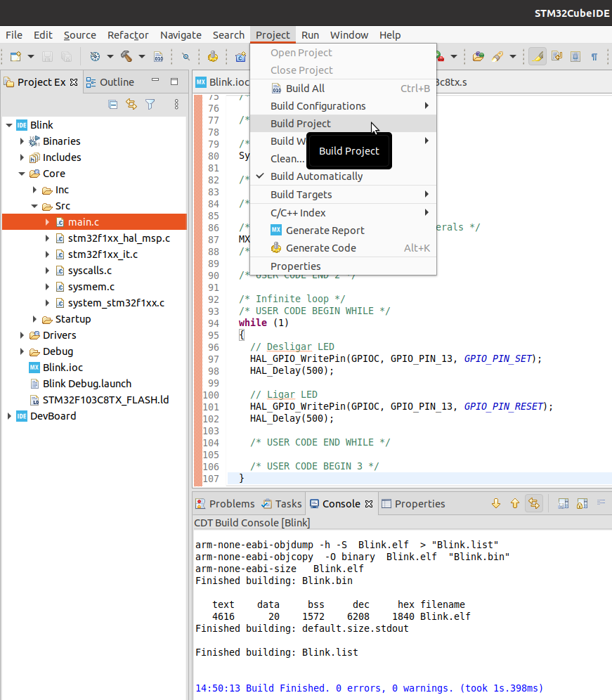612x700 pixels.
Task: Expand the DevBoard project
Action: tap(9, 416)
